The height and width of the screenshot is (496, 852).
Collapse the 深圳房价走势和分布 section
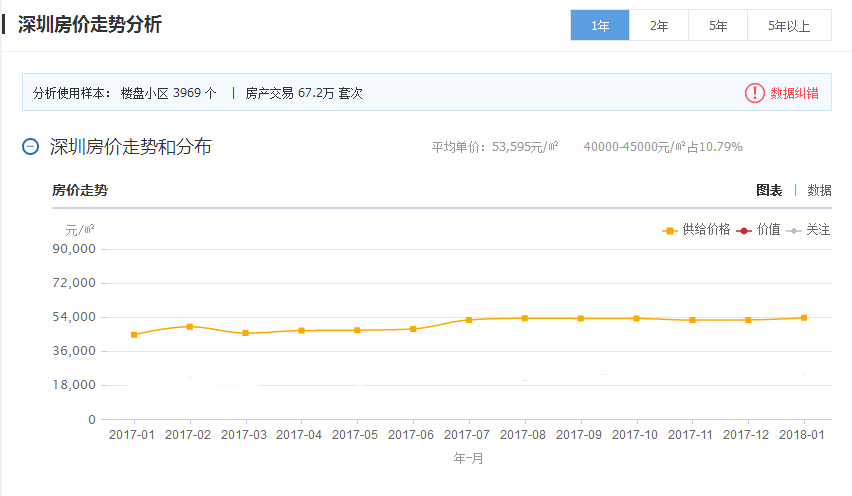tap(30, 147)
